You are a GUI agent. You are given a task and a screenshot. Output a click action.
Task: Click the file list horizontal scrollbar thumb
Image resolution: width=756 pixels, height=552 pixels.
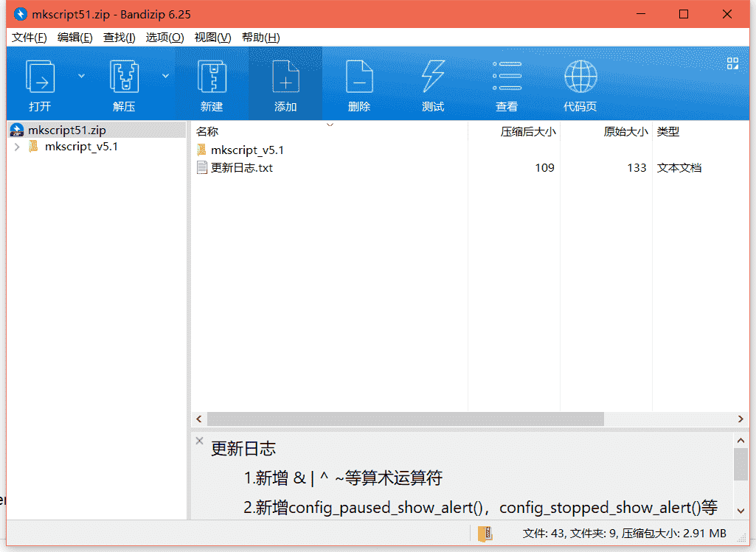click(406, 419)
